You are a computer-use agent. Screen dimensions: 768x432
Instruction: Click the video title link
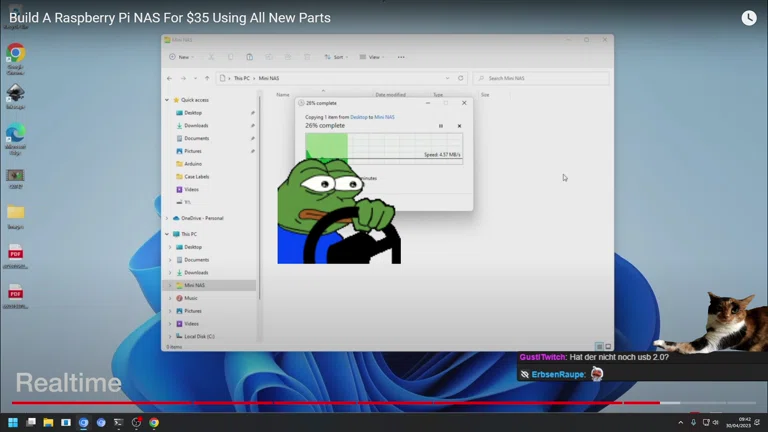point(170,18)
